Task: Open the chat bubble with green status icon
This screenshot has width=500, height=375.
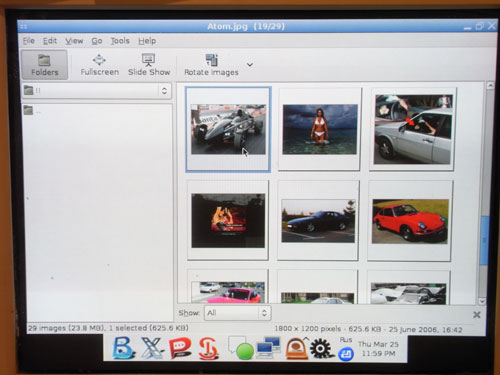Action: point(241,348)
